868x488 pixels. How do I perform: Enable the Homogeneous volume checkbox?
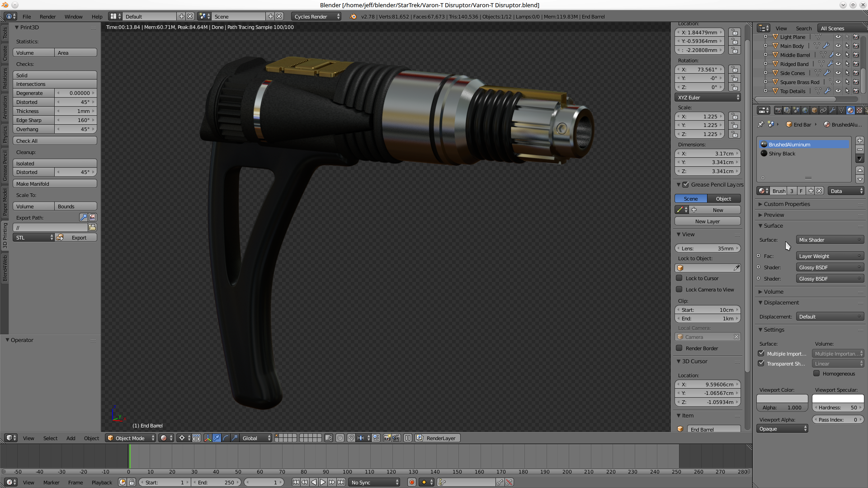816,373
